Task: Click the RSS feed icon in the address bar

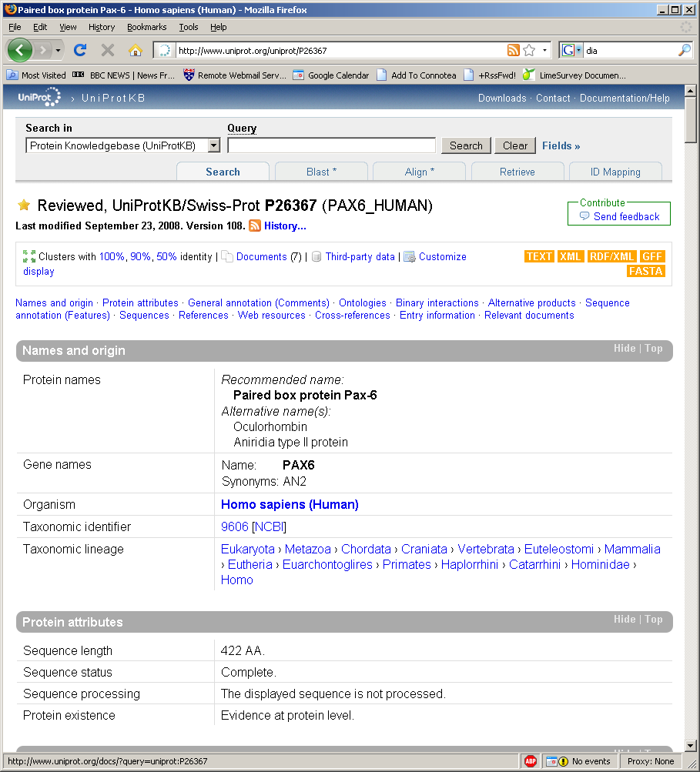Action: click(513, 50)
